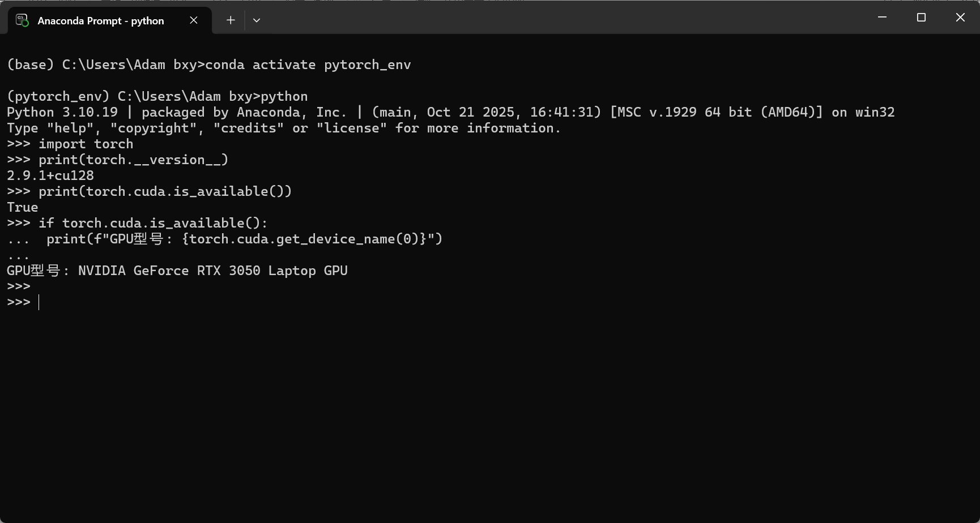Viewport: 980px width, 523px height.
Task: Expand the new tab profile dropdown chevron
Action: click(x=257, y=20)
